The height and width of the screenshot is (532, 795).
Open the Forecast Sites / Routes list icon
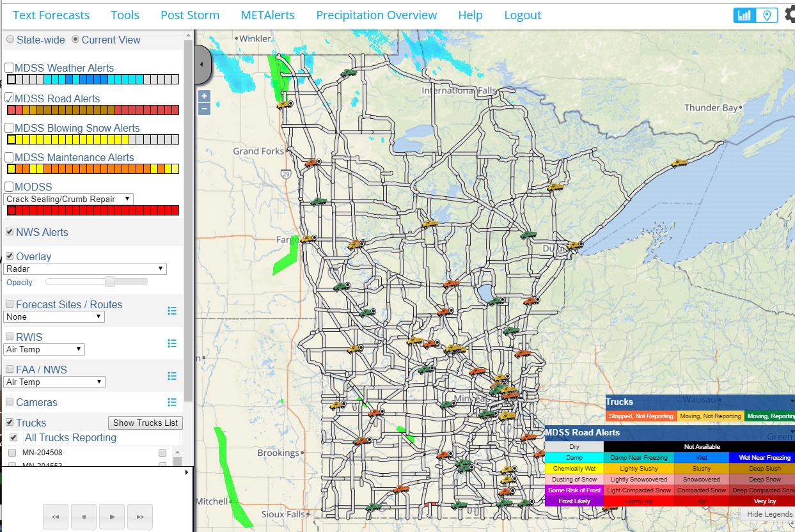point(171,311)
